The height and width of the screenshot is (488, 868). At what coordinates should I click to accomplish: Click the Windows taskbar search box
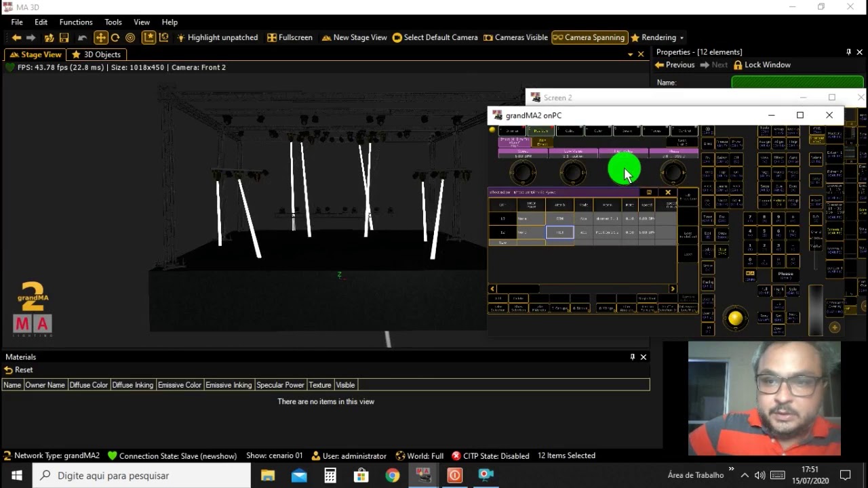tap(142, 475)
